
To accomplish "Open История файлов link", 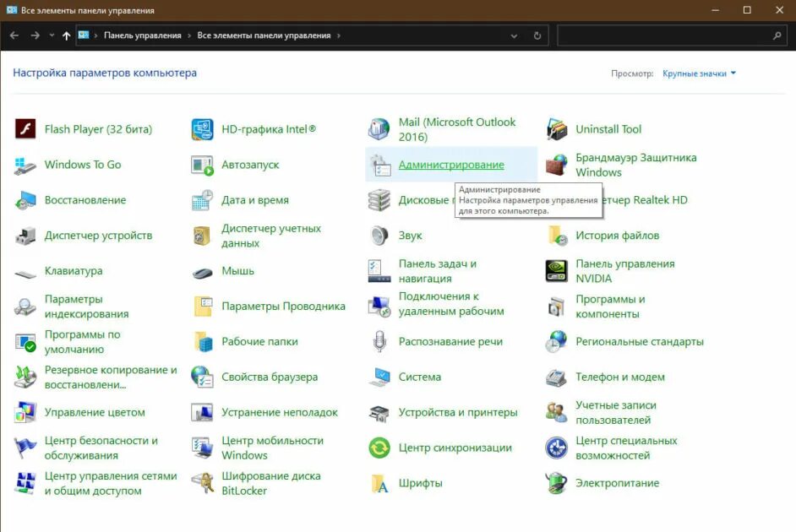I will point(617,236).
